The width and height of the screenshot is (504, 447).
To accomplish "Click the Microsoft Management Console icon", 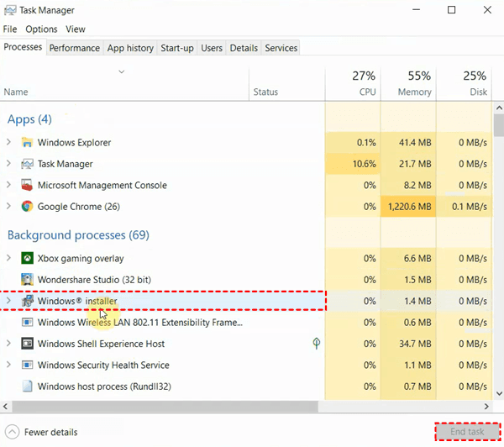I will click(27, 186).
